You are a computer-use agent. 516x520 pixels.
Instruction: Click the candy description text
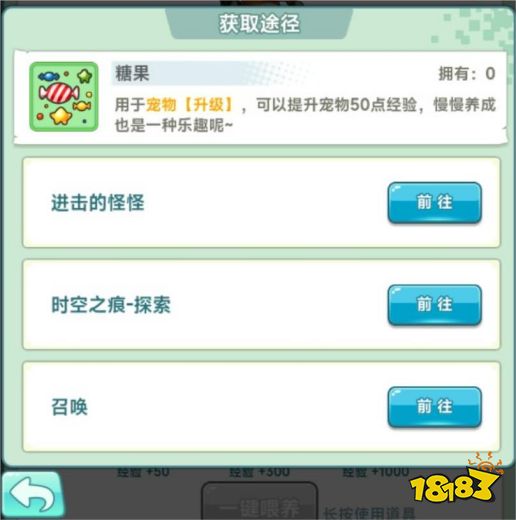[305, 115]
